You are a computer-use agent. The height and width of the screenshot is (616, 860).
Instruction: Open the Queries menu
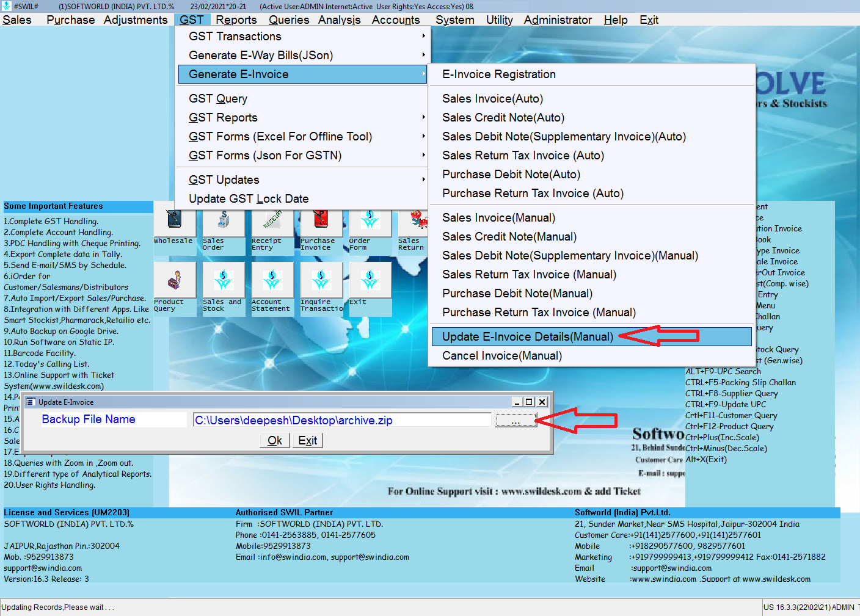point(289,20)
